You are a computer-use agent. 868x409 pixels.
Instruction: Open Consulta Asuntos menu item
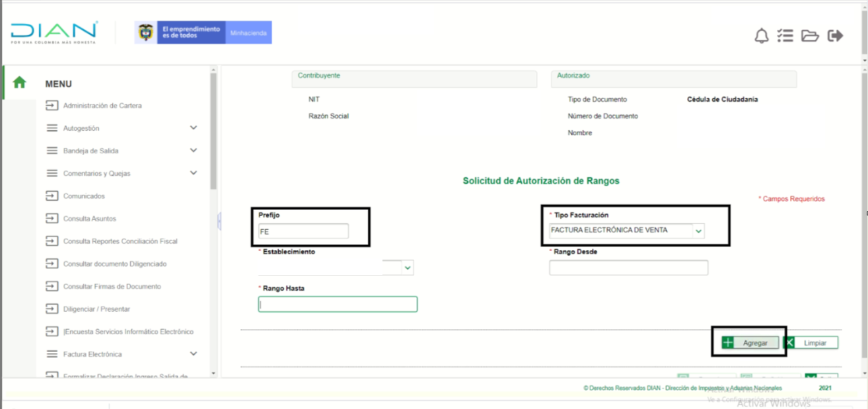point(89,219)
